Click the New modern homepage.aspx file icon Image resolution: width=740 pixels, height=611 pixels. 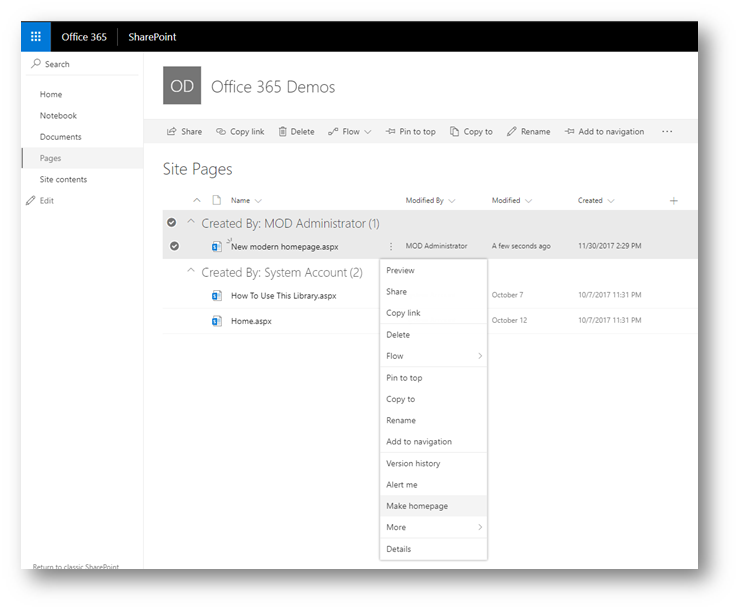pos(217,246)
